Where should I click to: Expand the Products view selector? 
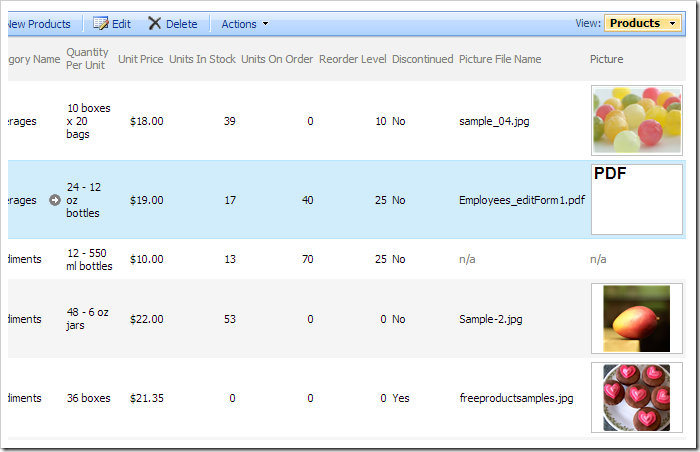tap(642, 23)
